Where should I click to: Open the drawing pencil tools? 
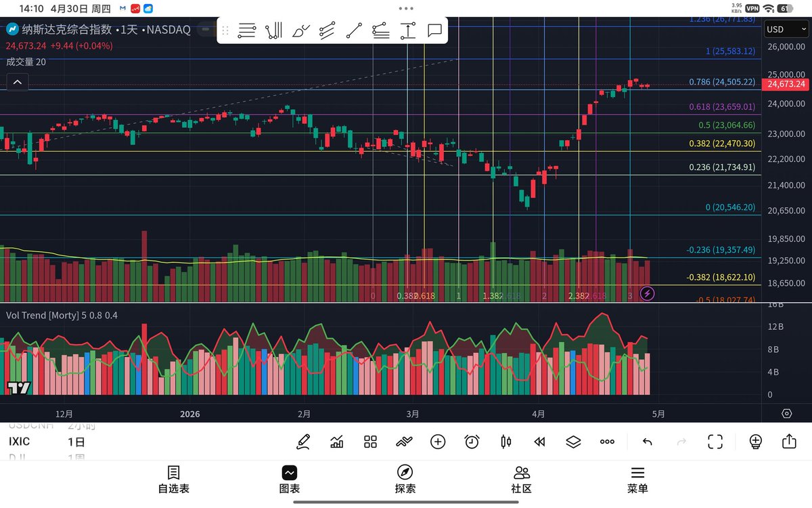(x=303, y=442)
